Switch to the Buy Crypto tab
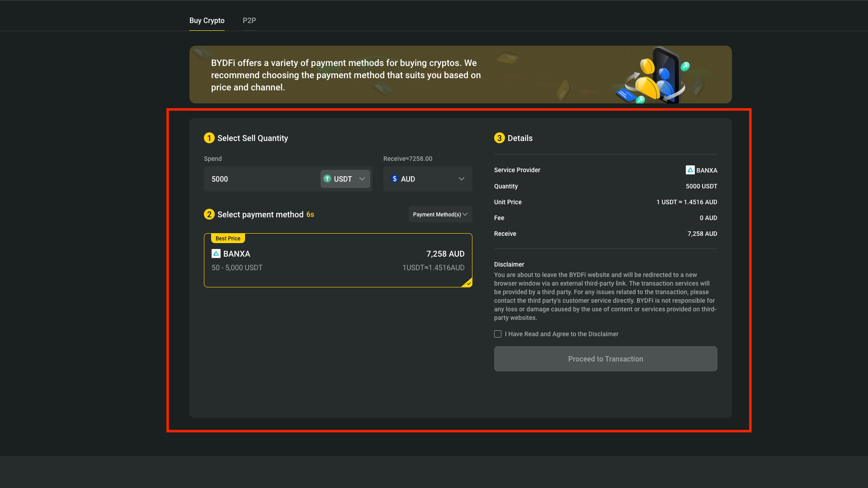868x488 pixels. tap(207, 21)
